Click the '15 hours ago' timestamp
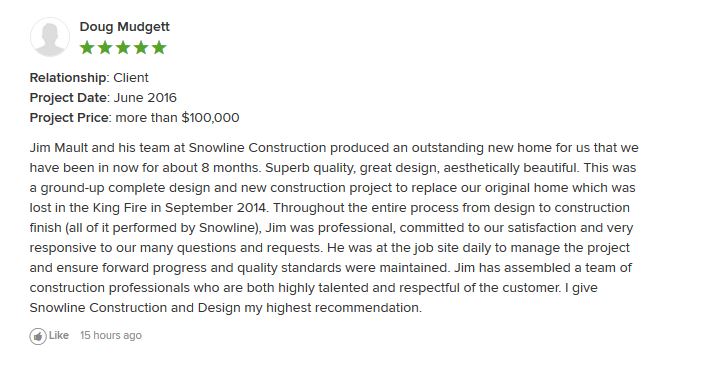703x365 pixels. (x=111, y=335)
